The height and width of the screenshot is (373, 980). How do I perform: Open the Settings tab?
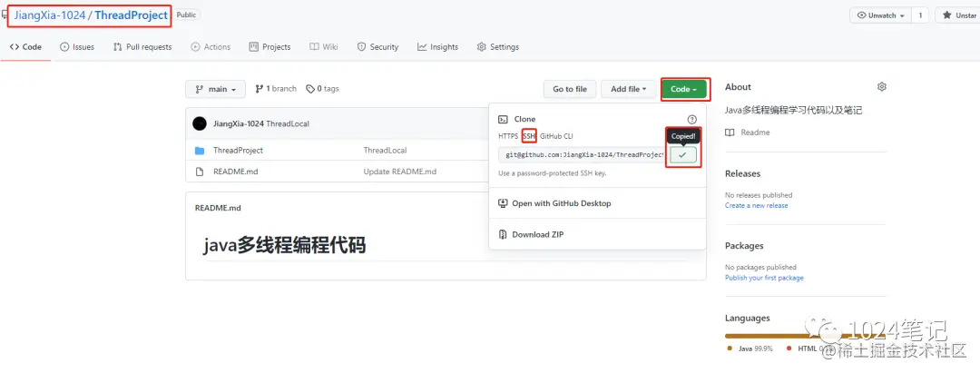(x=497, y=47)
